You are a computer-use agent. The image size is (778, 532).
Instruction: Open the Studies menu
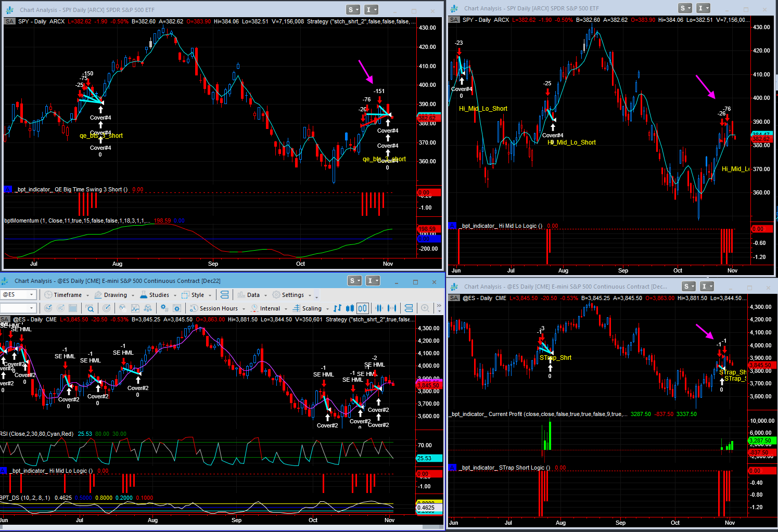tap(158, 295)
